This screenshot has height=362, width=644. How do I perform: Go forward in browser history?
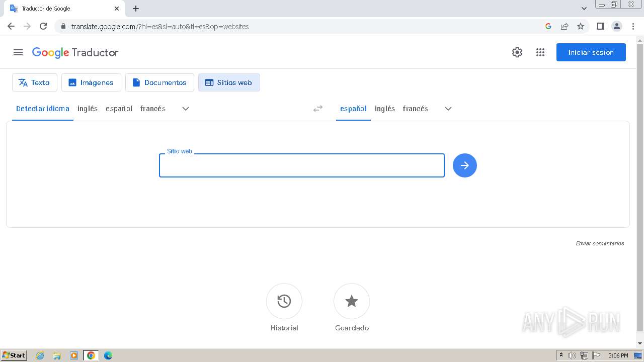(27, 26)
